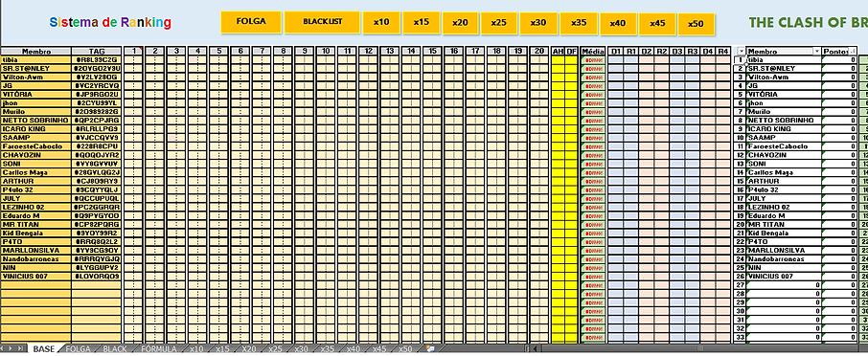Click the TAG column header

pos(97,52)
